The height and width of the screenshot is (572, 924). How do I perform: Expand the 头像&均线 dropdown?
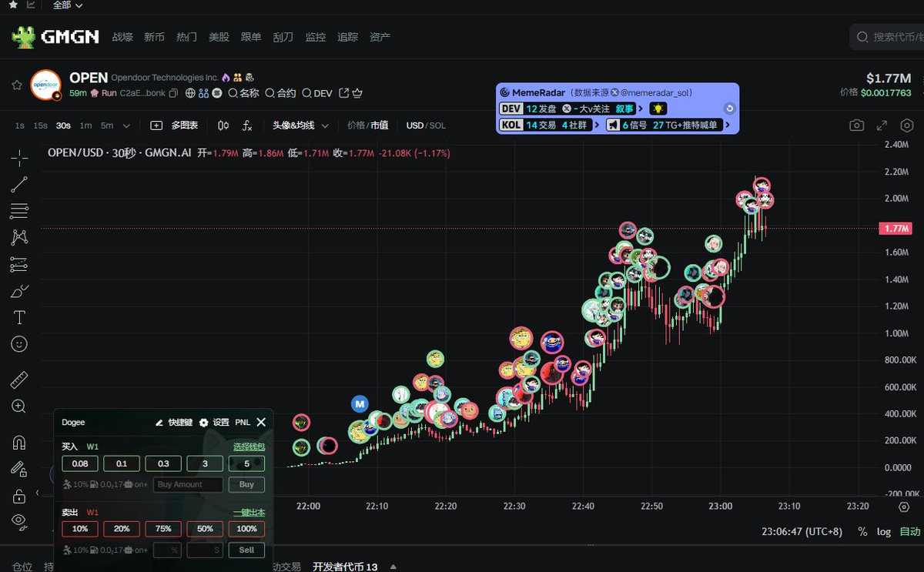(300, 125)
